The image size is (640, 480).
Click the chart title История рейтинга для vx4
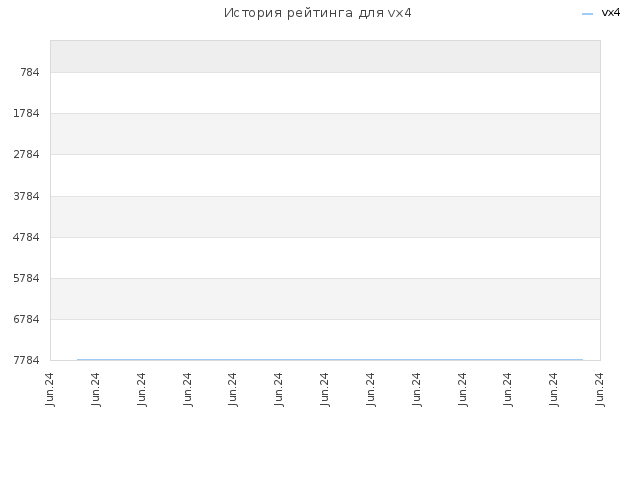pyautogui.click(x=318, y=13)
